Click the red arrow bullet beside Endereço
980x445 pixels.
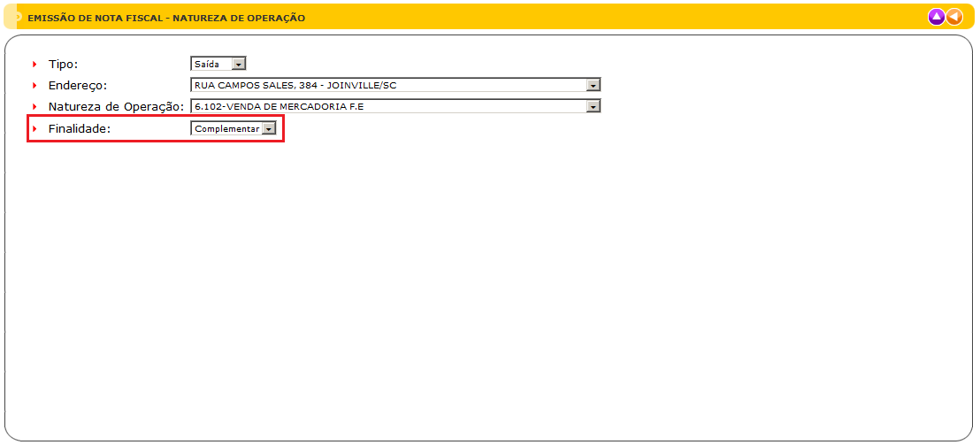(x=35, y=85)
